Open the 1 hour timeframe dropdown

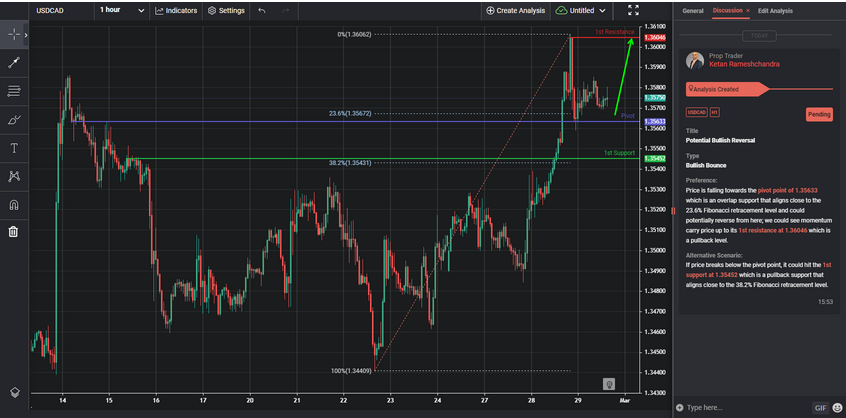click(x=122, y=10)
